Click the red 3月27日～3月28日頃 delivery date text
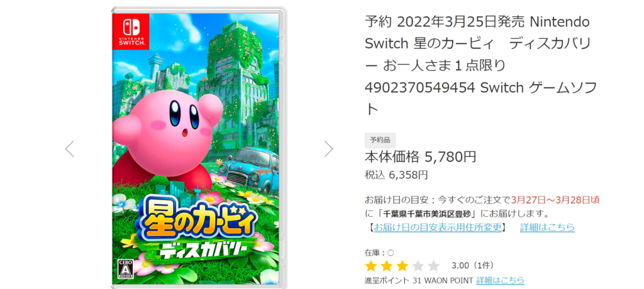Image resolution: width=644 pixels, height=289 pixels. point(555,200)
